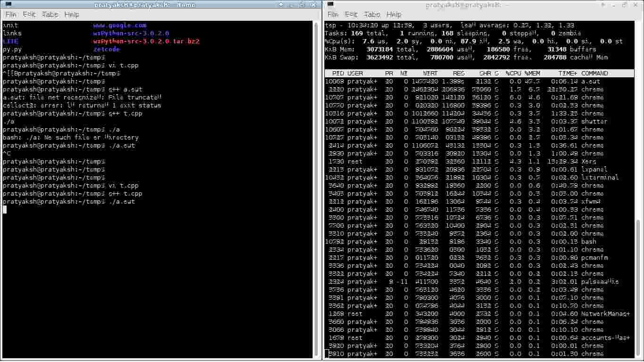Click the %MEM column header in top
The width and height of the screenshot is (644, 362).
[x=532, y=73]
